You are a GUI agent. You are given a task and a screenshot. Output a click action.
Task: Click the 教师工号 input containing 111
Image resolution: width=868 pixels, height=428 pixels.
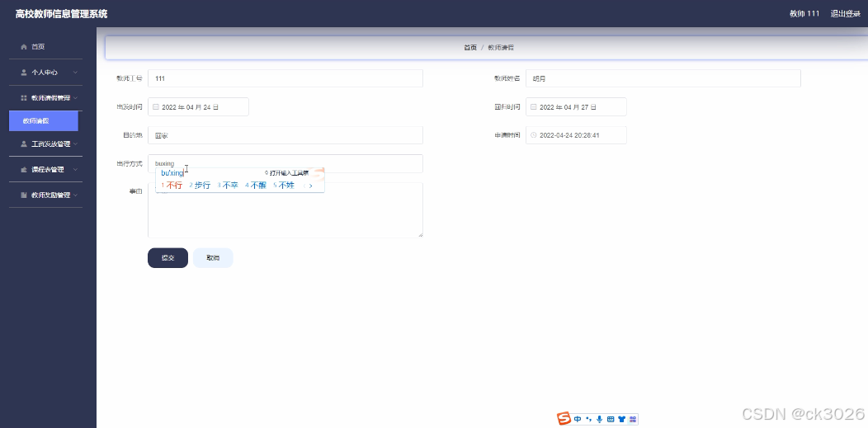click(x=285, y=78)
